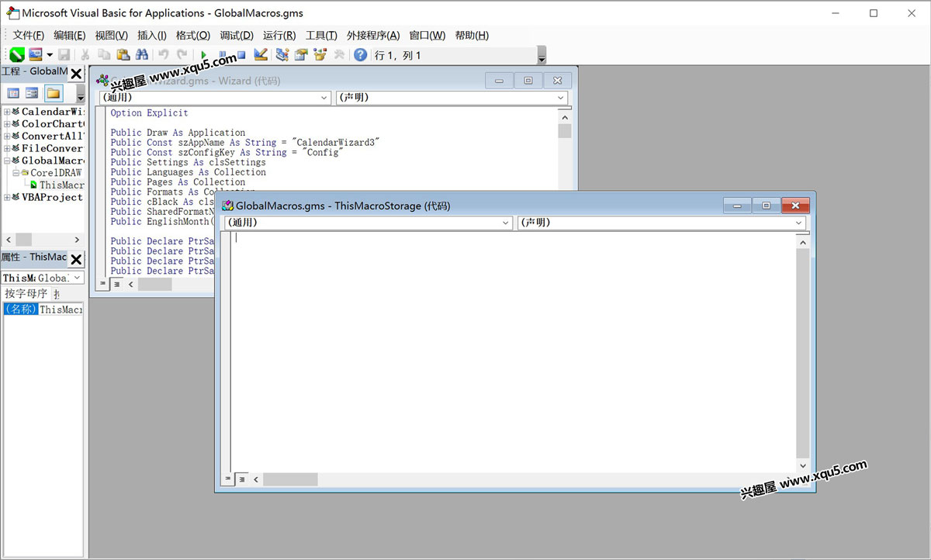This screenshot has width=931, height=560.
Task: Maximize the Wizard code window
Action: pos(528,81)
